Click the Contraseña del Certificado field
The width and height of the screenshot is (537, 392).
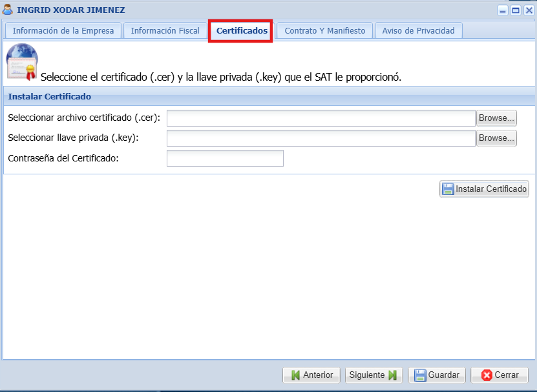coord(225,158)
